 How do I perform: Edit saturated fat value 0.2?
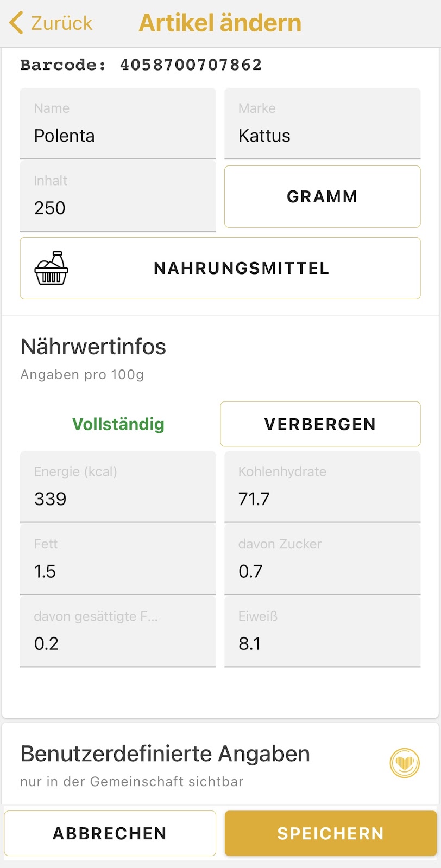click(118, 631)
